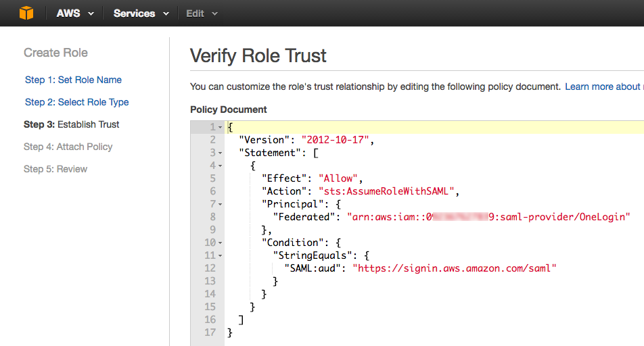This screenshot has width=644, height=346.
Task: Click the "Version" key in editor
Action: (264, 140)
